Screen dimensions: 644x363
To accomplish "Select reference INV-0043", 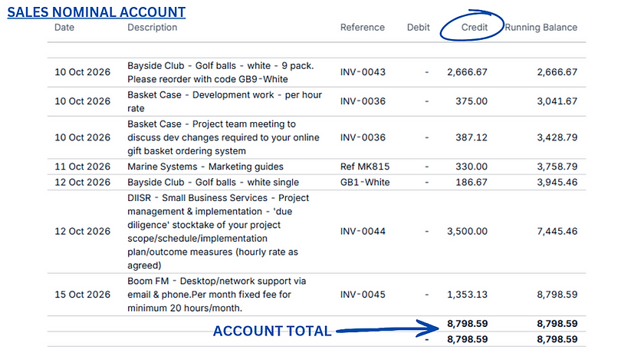I will click(x=363, y=72).
